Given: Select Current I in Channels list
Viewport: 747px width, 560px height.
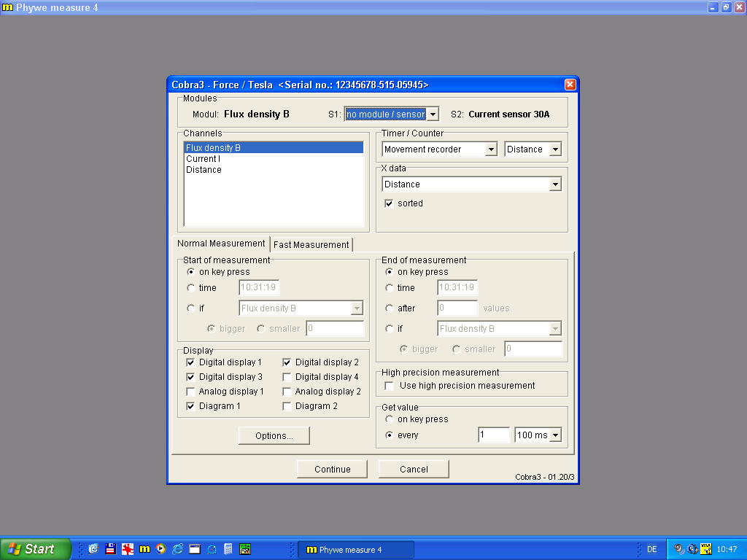Looking at the screenshot, I should (274, 158).
